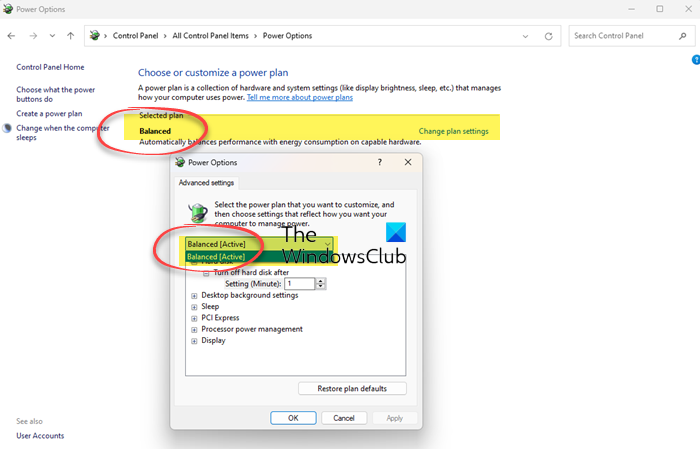700x449 pixels.
Task: Open the power plan combo box
Action: tap(259, 244)
